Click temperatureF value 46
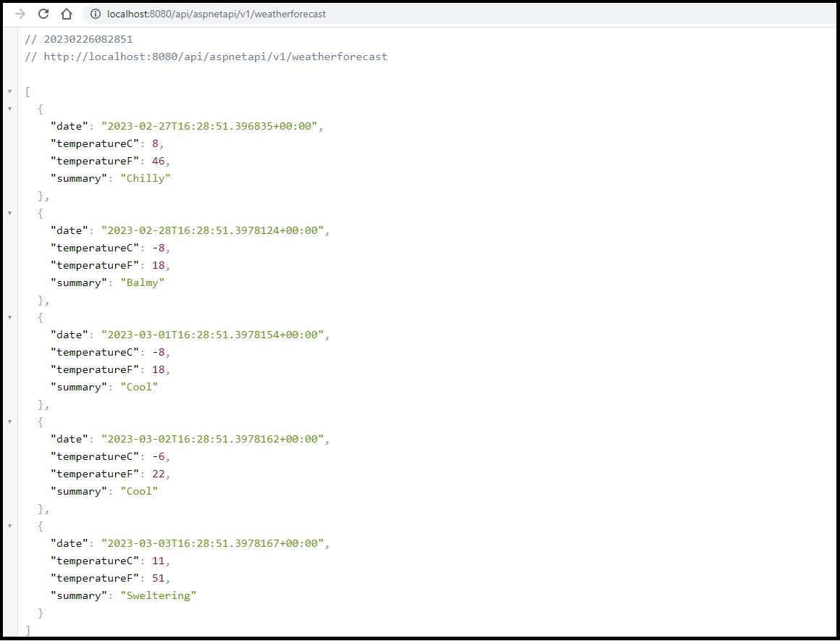The width and height of the screenshot is (840, 641). coord(159,161)
